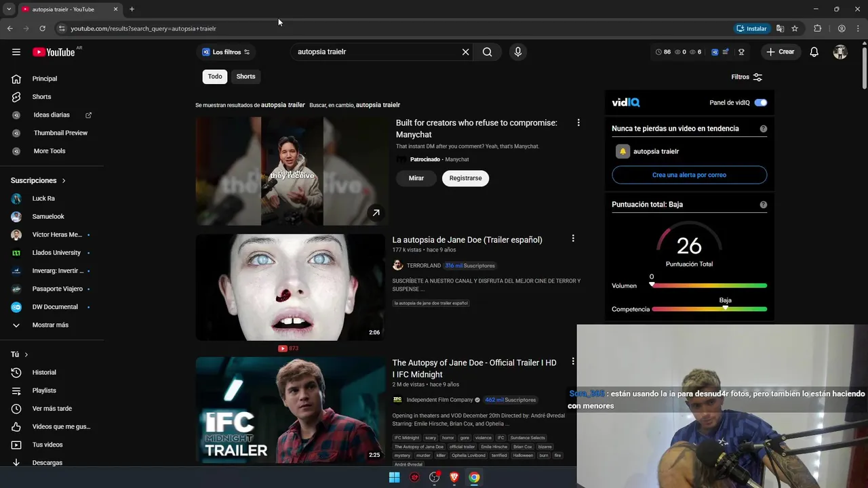Viewport: 868px width, 488px height.
Task: Expand Suscripciones section
Action: (x=38, y=181)
